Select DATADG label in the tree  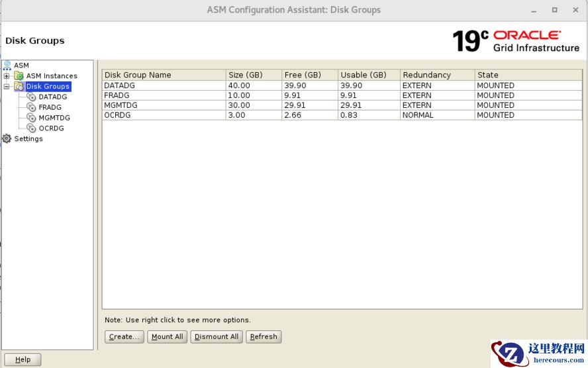click(x=53, y=97)
